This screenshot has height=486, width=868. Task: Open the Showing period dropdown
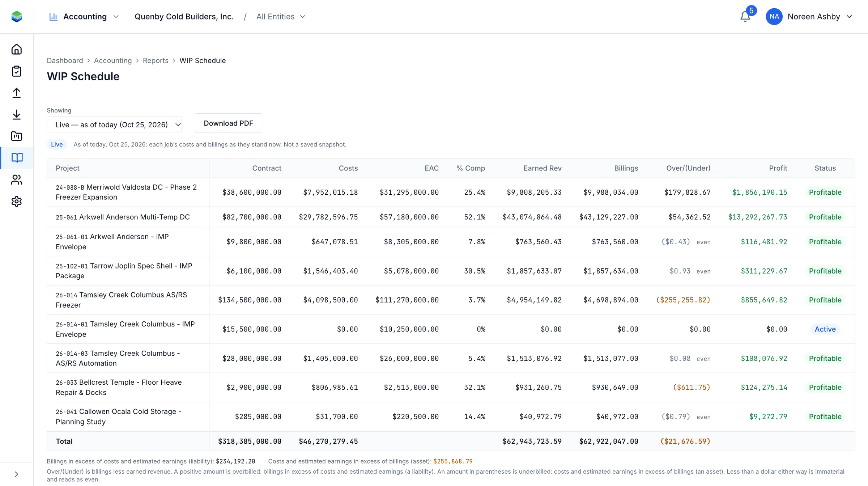[114, 124]
